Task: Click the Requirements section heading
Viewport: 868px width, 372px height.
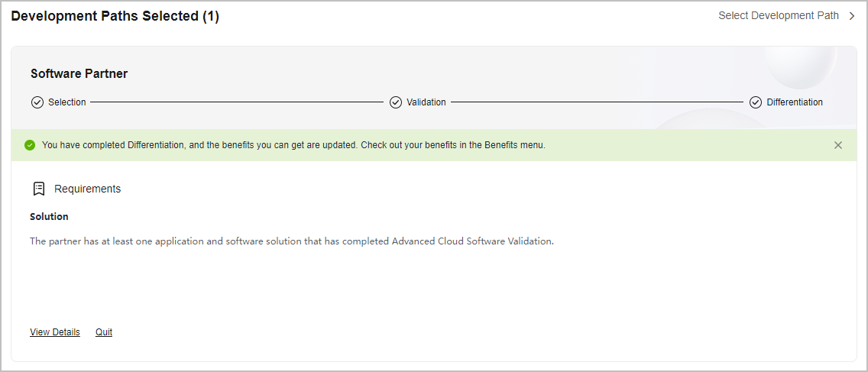Action: coord(87,189)
